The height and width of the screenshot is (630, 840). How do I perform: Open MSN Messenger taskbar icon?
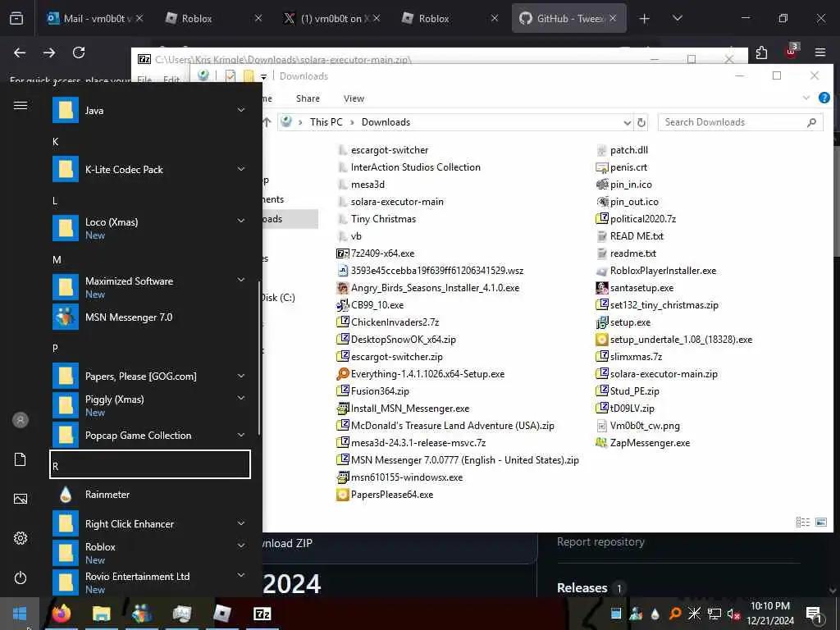coord(141,614)
